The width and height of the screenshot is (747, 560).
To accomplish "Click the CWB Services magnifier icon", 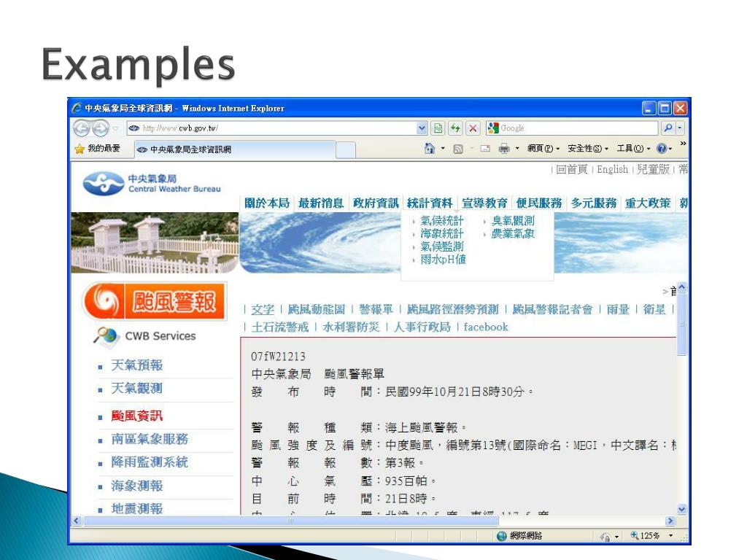I will click(x=105, y=335).
